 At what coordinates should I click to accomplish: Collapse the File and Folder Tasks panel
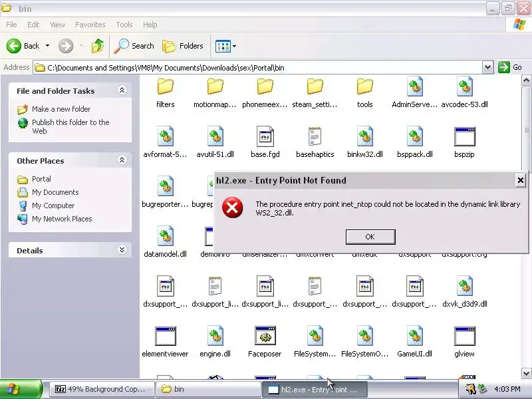(x=122, y=90)
